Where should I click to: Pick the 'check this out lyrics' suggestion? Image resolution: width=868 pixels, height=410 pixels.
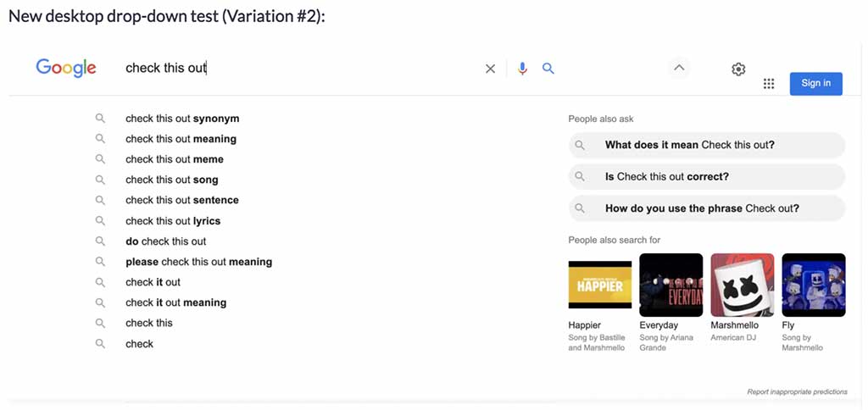tap(173, 221)
